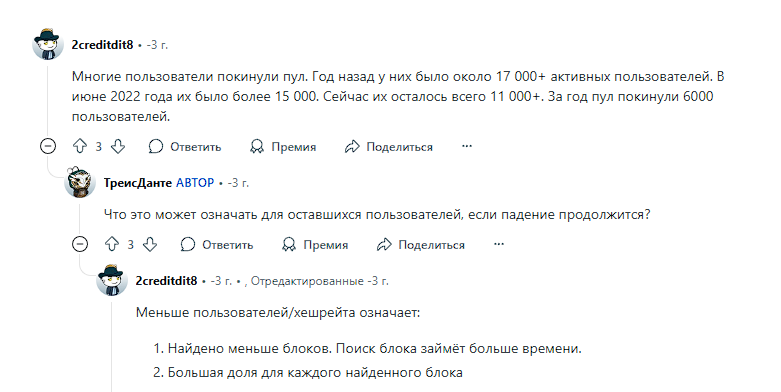Click Поделиться under the first comment
781x392 pixels.
(389, 146)
